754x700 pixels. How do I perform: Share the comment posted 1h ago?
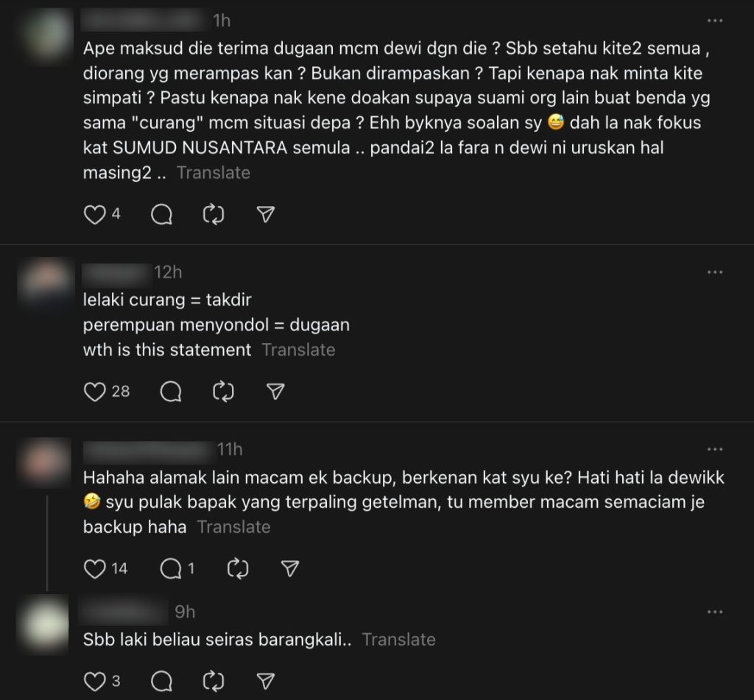click(265, 214)
